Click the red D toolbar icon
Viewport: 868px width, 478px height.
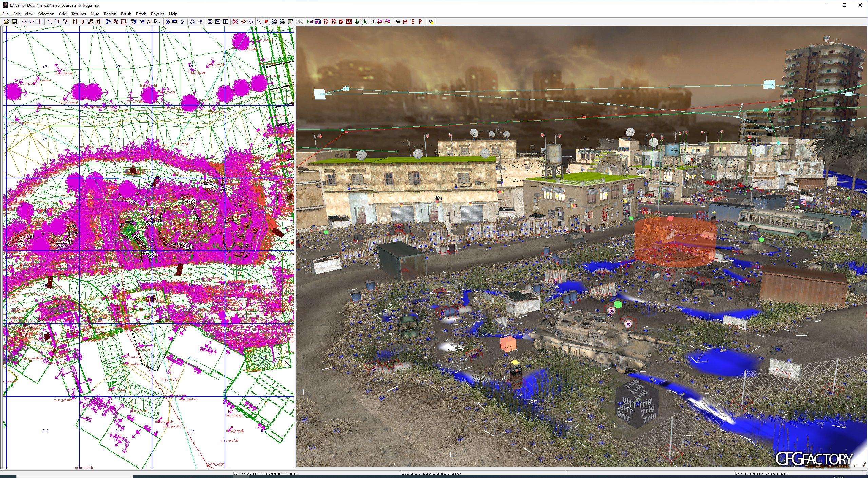[341, 22]
